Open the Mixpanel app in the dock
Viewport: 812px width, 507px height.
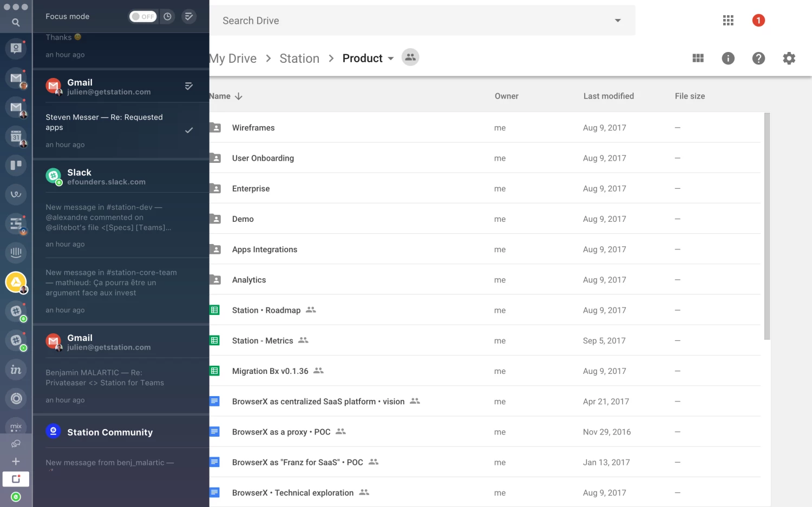click(16, 425)
